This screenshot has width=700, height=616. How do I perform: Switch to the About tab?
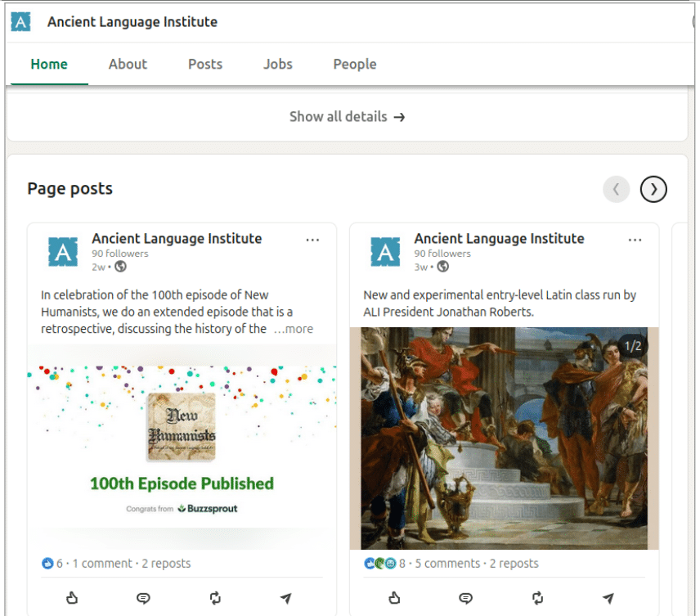[x=128, y=64]
